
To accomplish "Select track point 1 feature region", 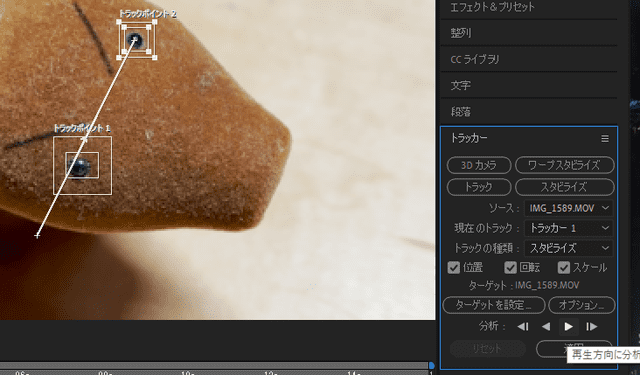I will [x=82, y=165].
